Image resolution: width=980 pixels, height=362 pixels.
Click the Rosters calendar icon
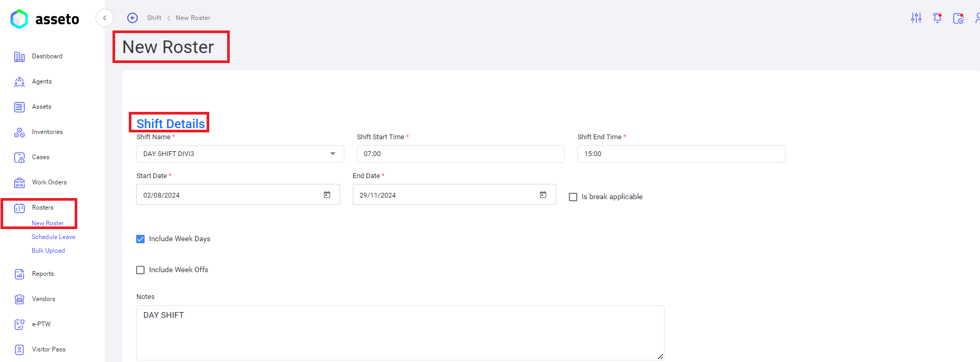pyautogui.click(x=19, y=208)
